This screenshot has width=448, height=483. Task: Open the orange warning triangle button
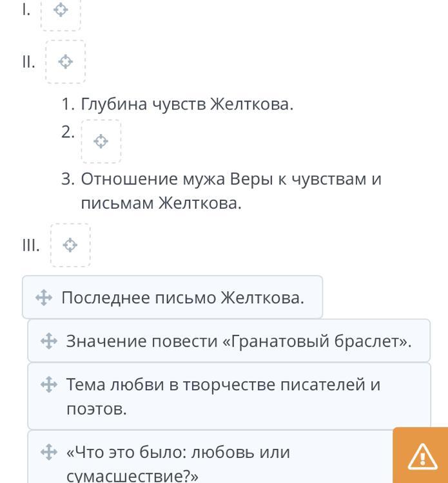(x=422, y=456)
